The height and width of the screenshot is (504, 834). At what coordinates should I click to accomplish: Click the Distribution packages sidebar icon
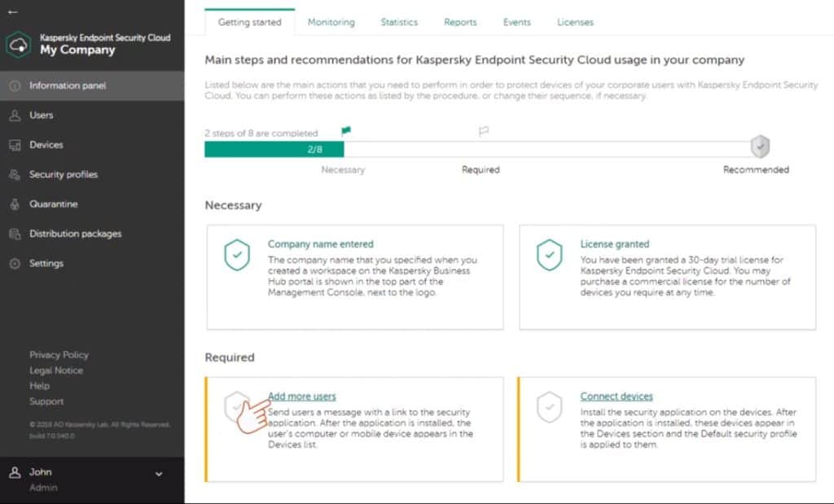(15, 234)
